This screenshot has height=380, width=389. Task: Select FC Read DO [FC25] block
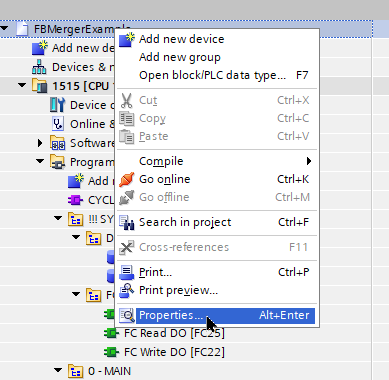[174, 333]
